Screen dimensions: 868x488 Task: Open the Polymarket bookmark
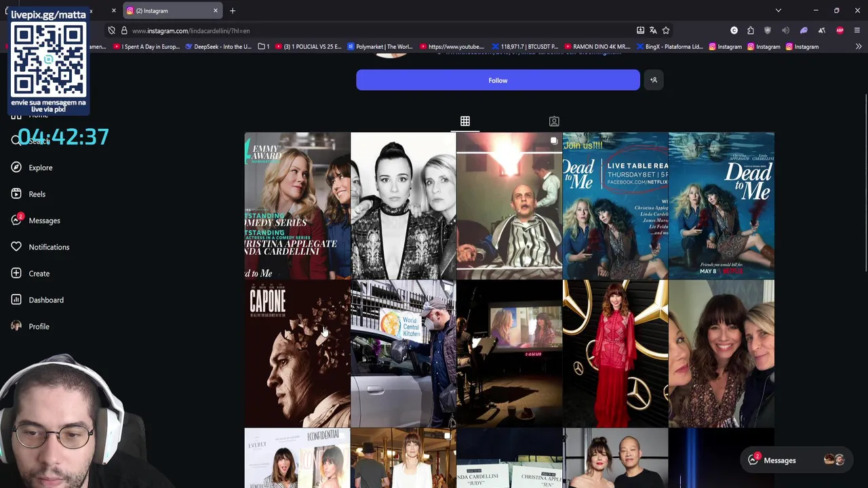coord(380,47)
